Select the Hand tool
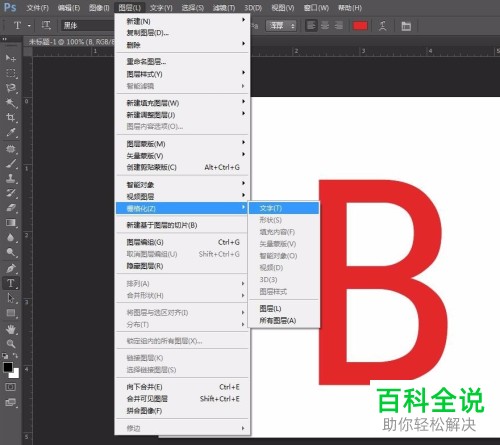 pyautogui.click(x=11, y=329)
